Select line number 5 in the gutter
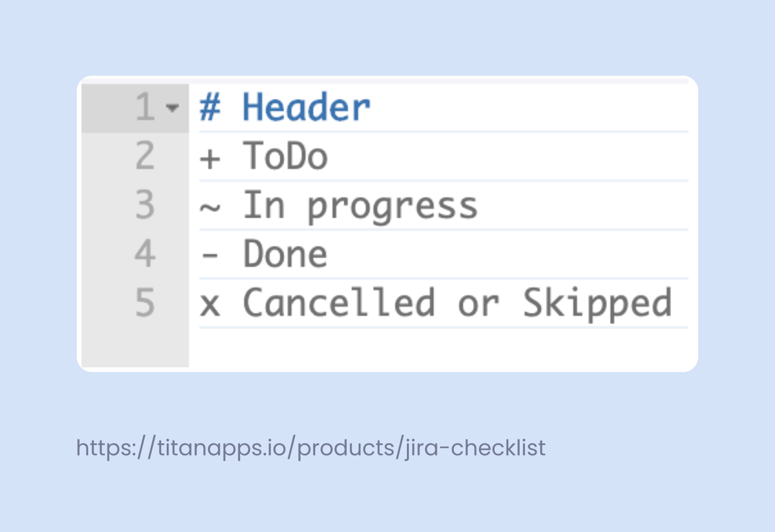Viewport: 775px width, 532px height. (x=145, y=303)
